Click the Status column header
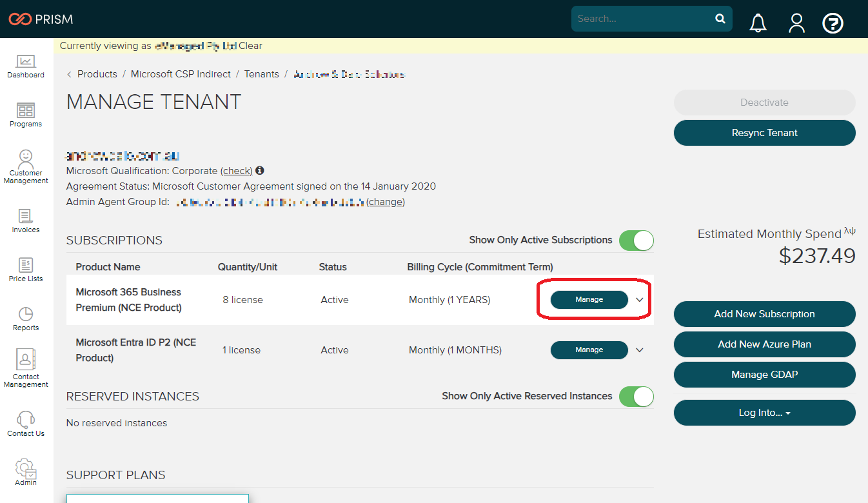868x503 pixels. (333, 267)
